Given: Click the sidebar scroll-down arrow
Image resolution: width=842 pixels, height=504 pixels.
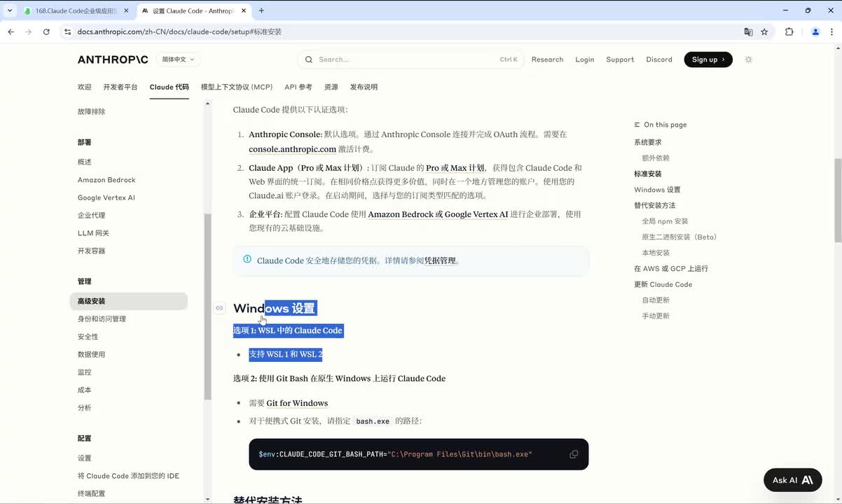Looking at the screenshot, I should [x=207, y=499].
